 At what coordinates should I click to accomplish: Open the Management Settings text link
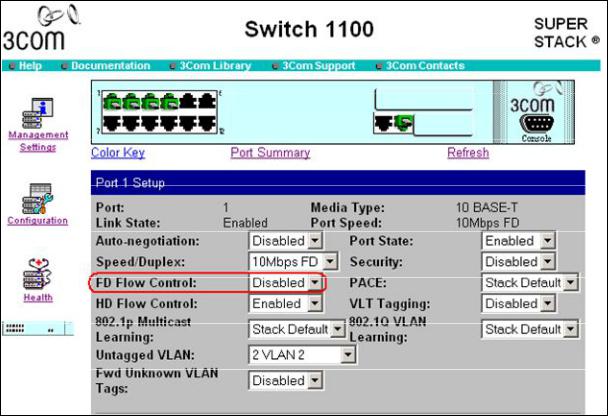click(x=38, y=141)
